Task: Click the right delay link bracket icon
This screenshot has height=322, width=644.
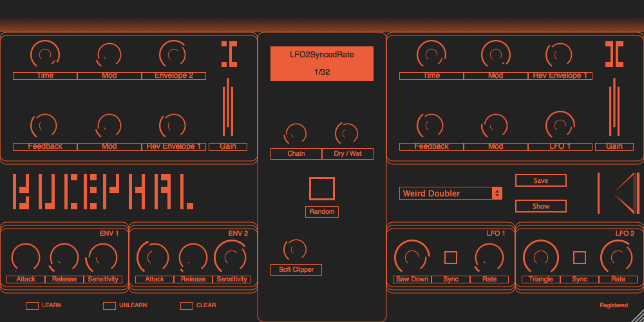Action: point(614,54)
